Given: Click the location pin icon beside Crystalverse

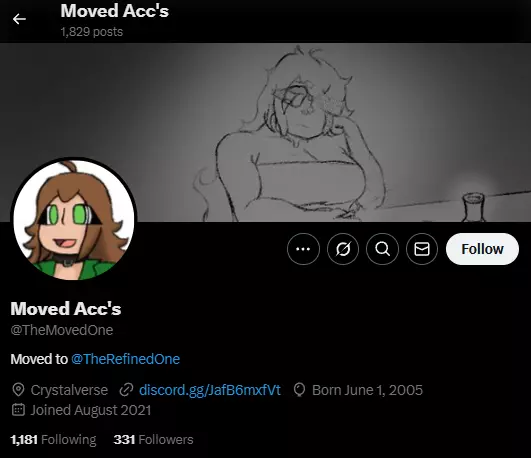Looking at the screenshot, I should point(18,390).
